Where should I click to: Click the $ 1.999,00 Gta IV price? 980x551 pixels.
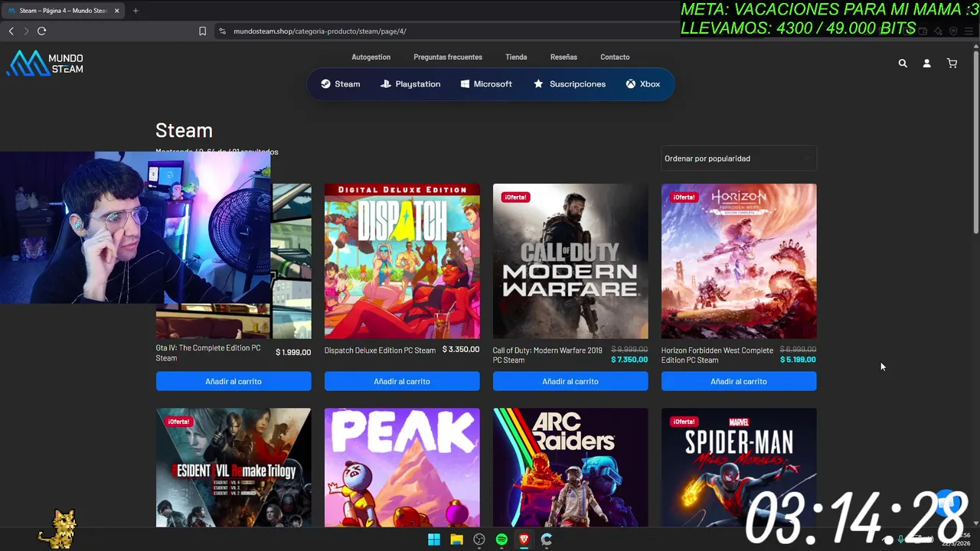[x=293, y=353]
